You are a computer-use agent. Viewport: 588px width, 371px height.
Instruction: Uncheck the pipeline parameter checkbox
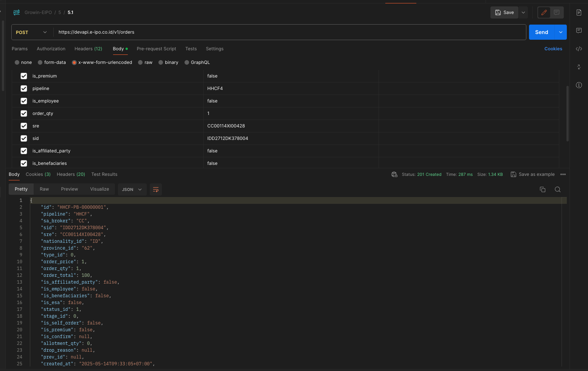click(x=24, y=88)
